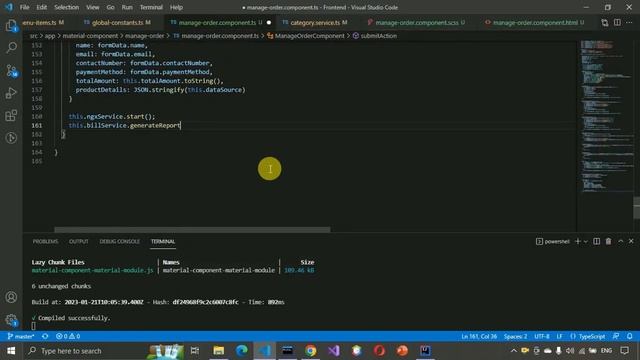Click line number 161 in gutter
Viewport: 640px width, 360px height.
coord(37,125)
